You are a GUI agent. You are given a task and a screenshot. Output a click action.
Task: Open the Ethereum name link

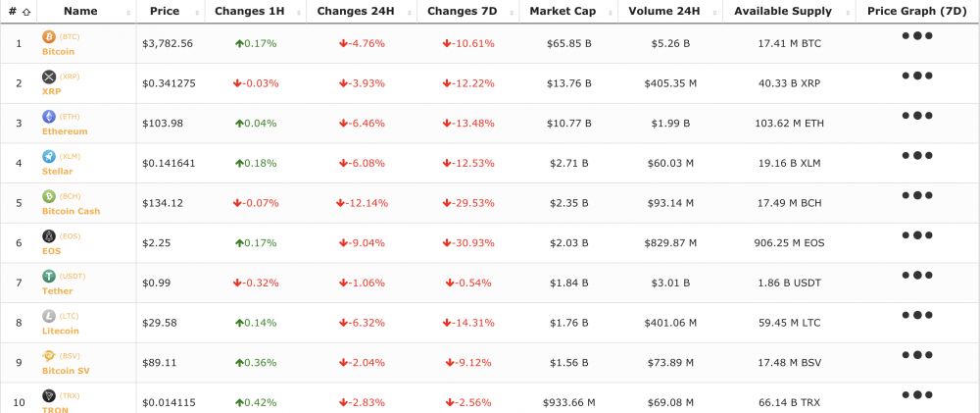(x=65, y=131)
